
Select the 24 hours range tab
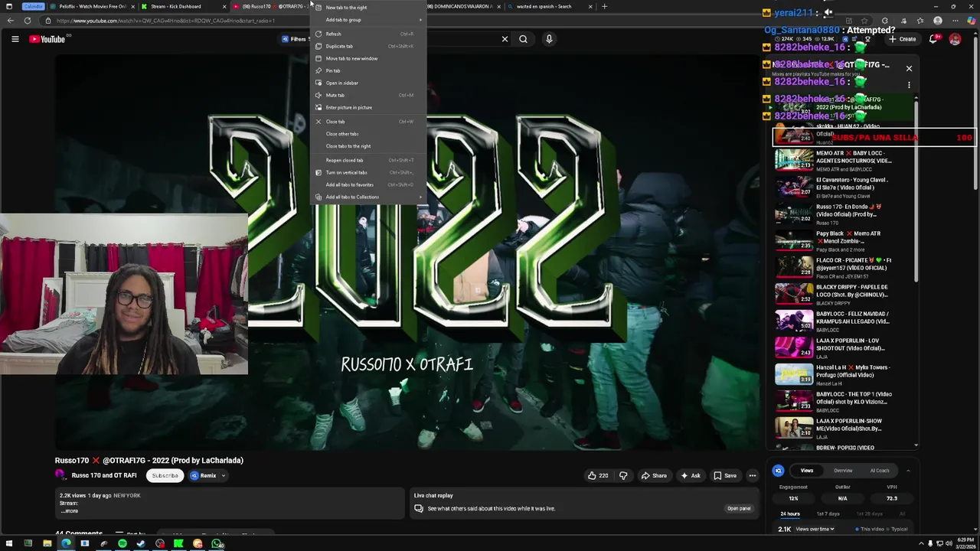tap(790, 514)
